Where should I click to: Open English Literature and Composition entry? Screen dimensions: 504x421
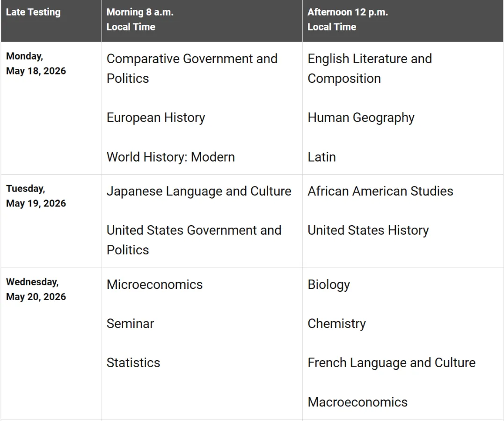[x=370, y=68]
